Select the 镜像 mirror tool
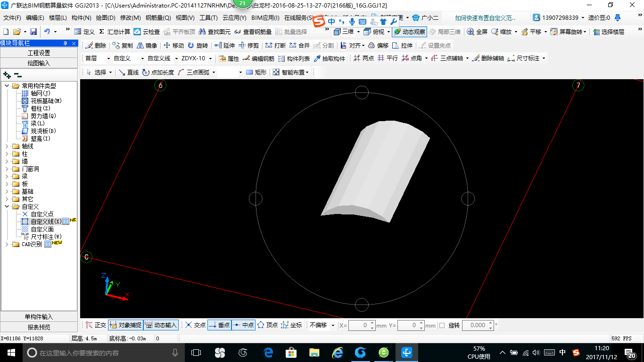This screenshot has width=644, height=362. pos(147,45)
